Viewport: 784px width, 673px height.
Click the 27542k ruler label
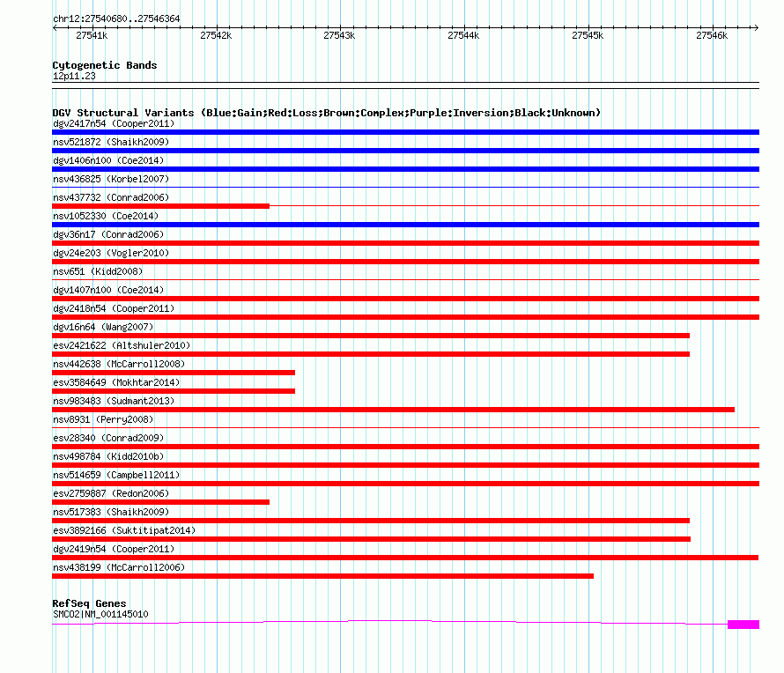coord(216,35)
